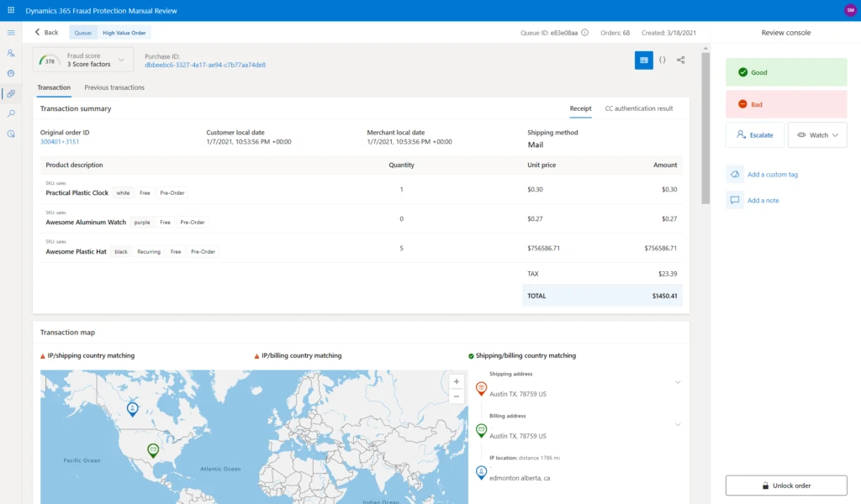The height and width of the screenshot is (504, 861).
Task: Switch to the Previous transactions tab
Action: click(x=114, y=87)
